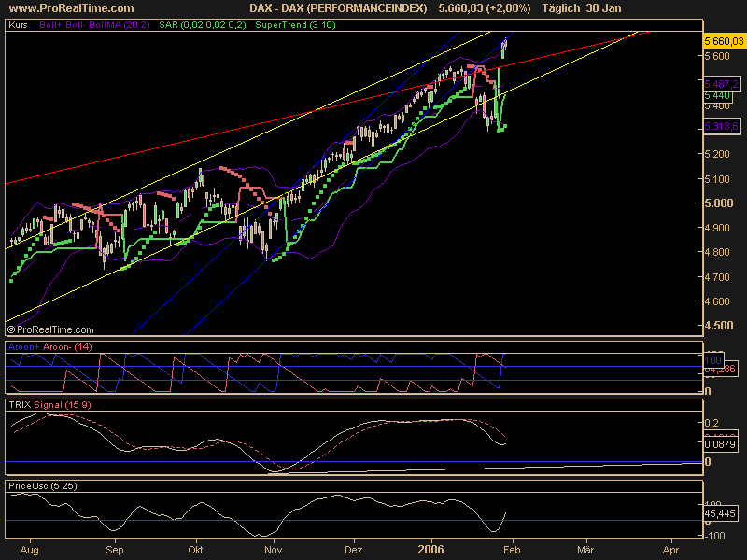Open Aroon+ Aroon- (14) indicator settings
Screen dimensions: 747x560
pos(50,347)
